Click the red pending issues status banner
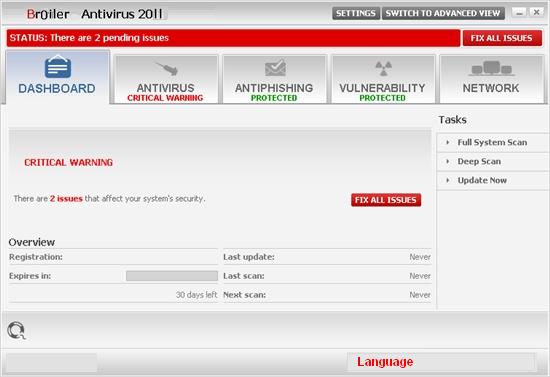 point(233,38)
